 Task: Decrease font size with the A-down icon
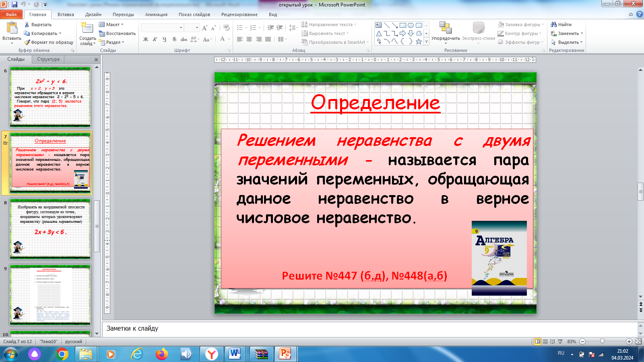213,28
